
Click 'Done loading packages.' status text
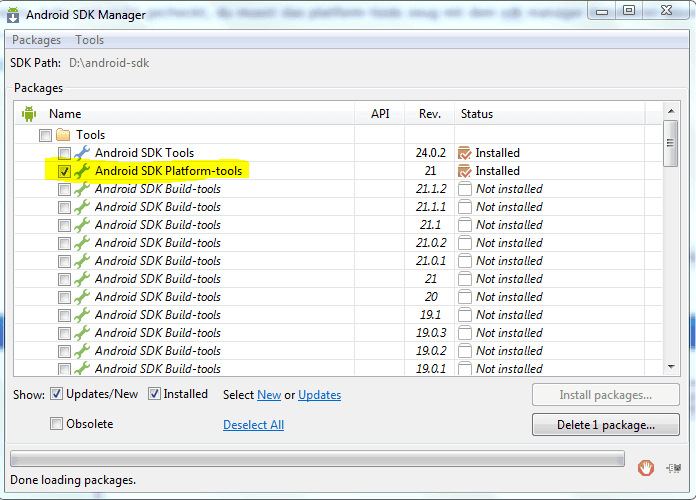73,480
